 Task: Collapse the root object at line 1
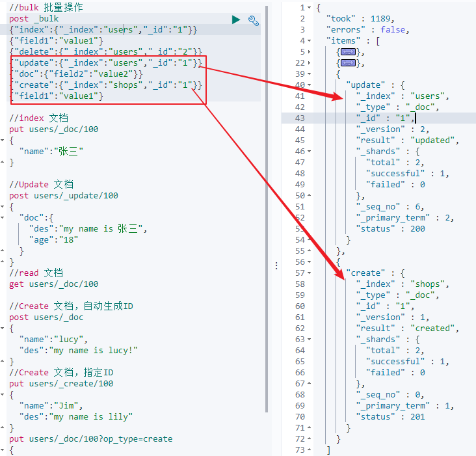click(309, 7)
